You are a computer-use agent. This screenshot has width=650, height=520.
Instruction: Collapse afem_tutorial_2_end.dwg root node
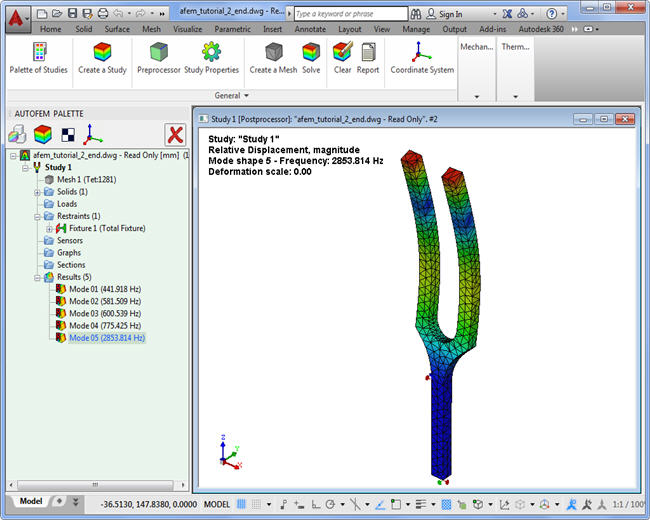point(14,156)
